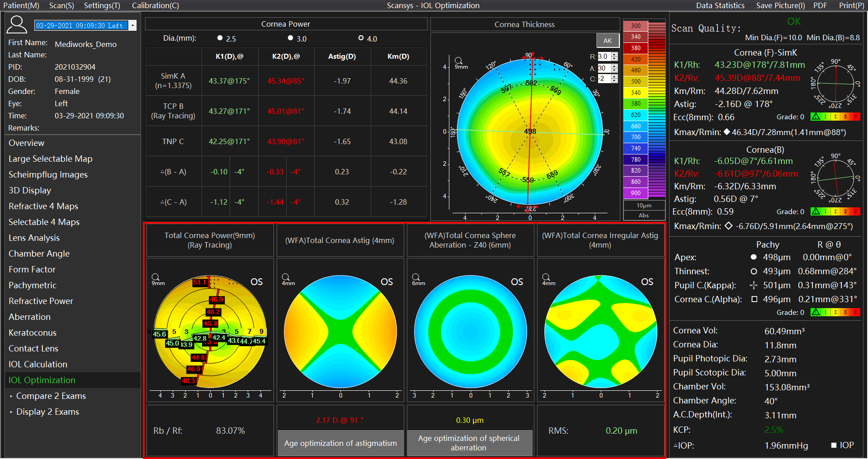Click the front Kmax filled diamond marker
The height and width of the screenshot is (459, 868).
[727, 132]
